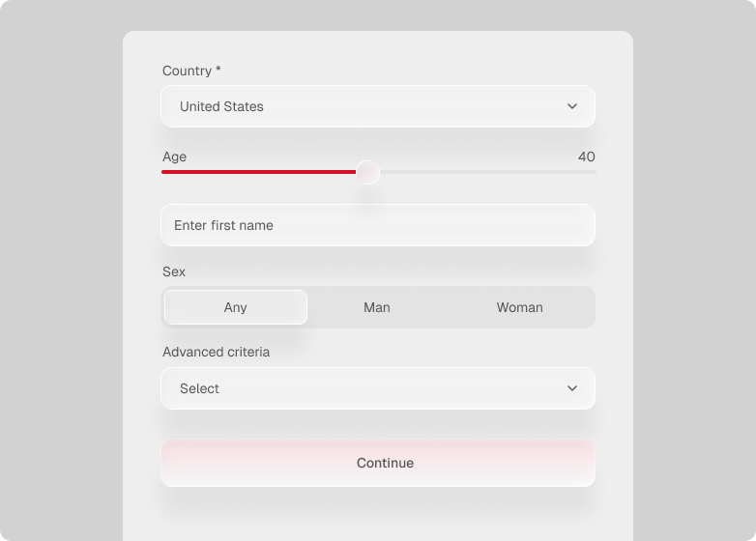The height and width of the screenshot is (541, 756).
Task: Pick Woman in the Sex selector
Action: tap(520, 307)
